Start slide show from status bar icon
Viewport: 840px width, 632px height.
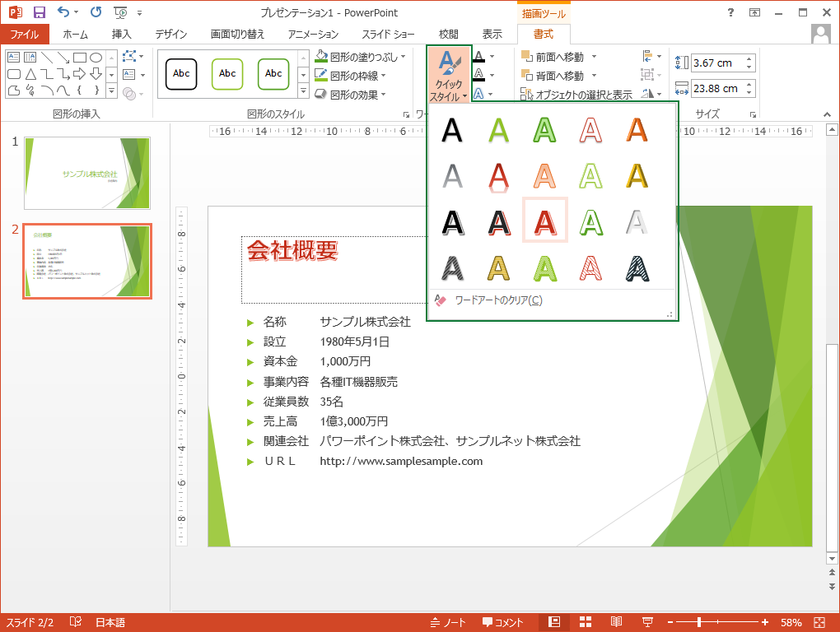(x=647, y=622)
